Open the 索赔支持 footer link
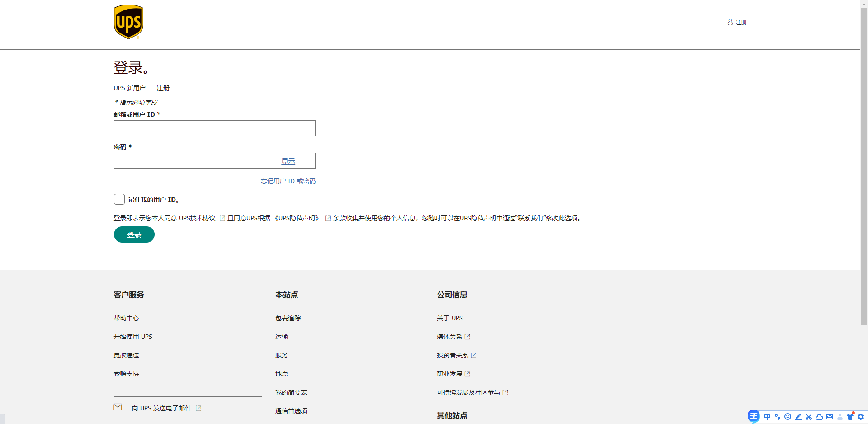 click(127, 374)
